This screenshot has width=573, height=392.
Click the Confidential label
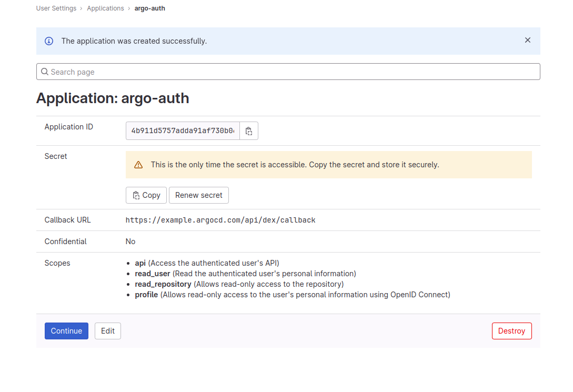click(65, 242)
